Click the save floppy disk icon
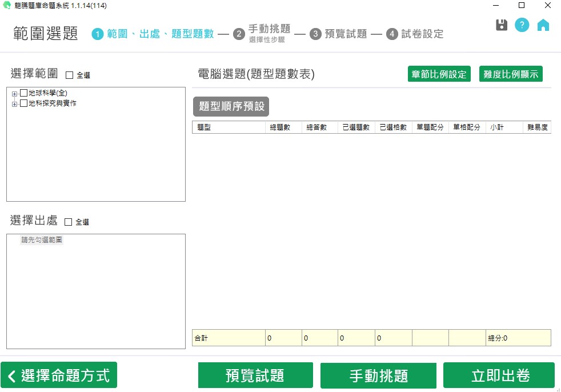Viewport: 561px width, 392px height. tap(502, 25)
